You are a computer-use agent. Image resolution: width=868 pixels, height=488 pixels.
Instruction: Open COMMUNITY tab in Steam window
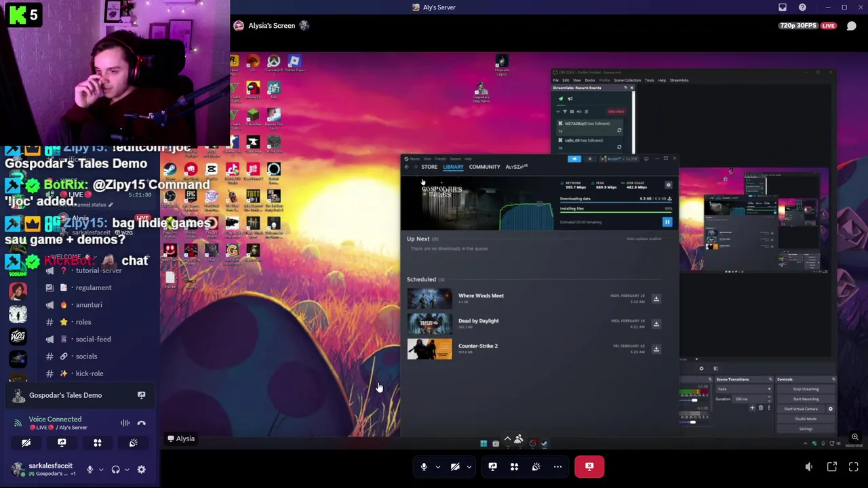(x=484, y=167)
